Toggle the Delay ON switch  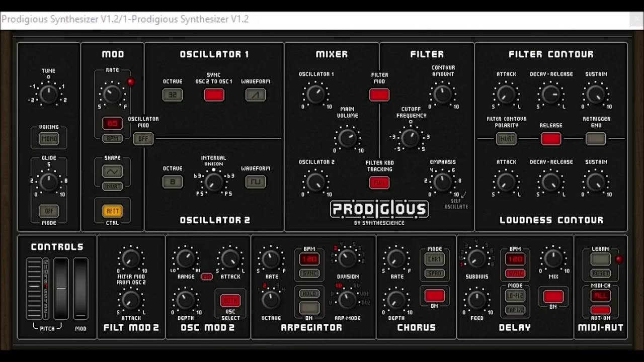[x=553, y=297]
